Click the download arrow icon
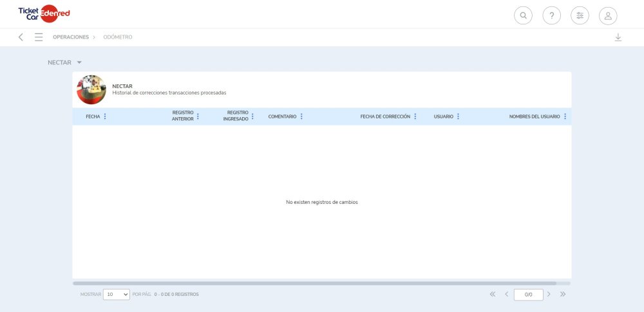Viewport: 644px width, 312px height. point(618,37)
